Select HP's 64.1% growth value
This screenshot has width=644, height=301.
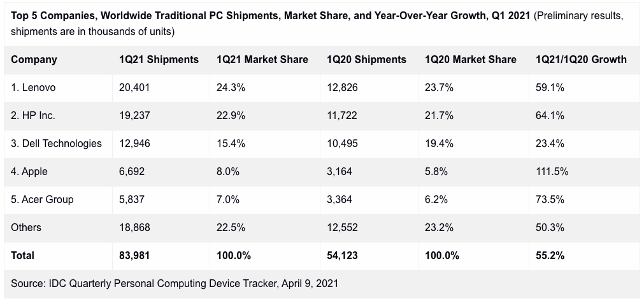click(550, 116)
